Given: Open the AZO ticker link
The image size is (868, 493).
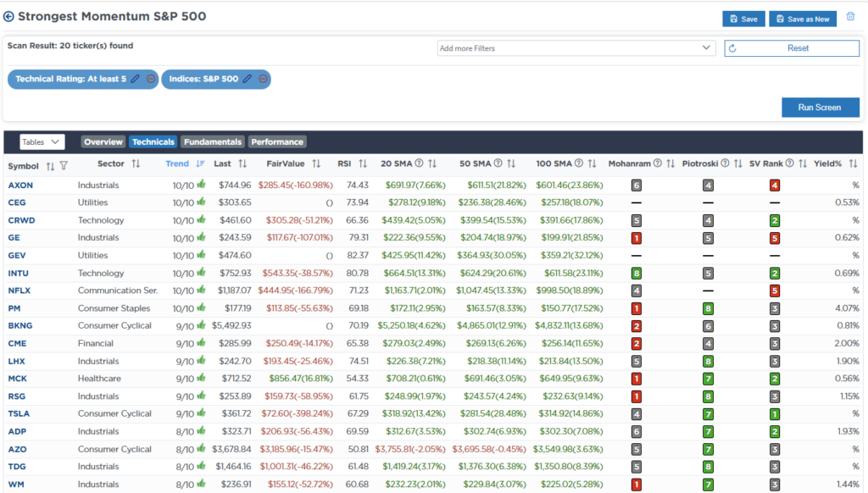Looking at the screenshot, I should [x=17, y=449].
